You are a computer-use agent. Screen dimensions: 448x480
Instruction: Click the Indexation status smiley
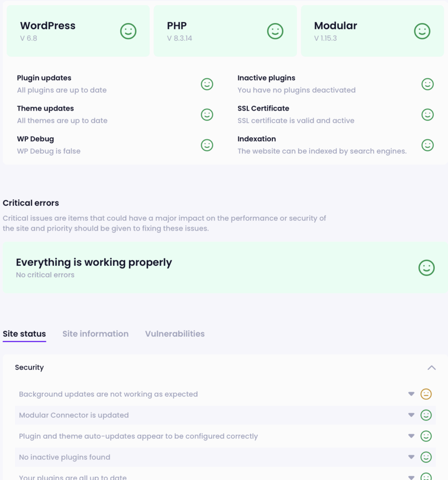[x=427, y=145]
